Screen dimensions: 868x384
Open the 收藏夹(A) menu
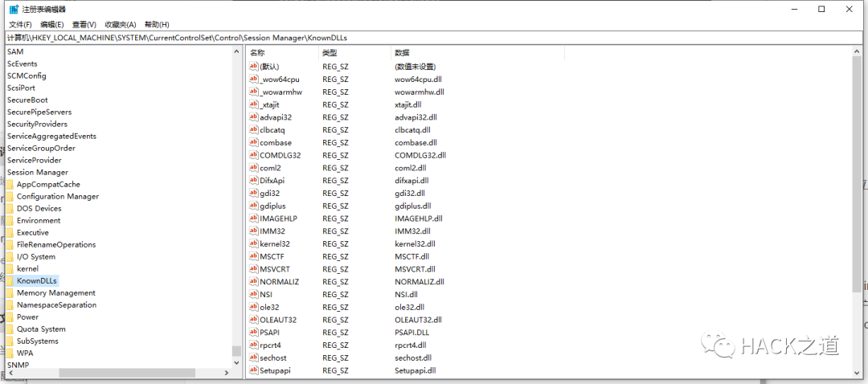(120, 24)
